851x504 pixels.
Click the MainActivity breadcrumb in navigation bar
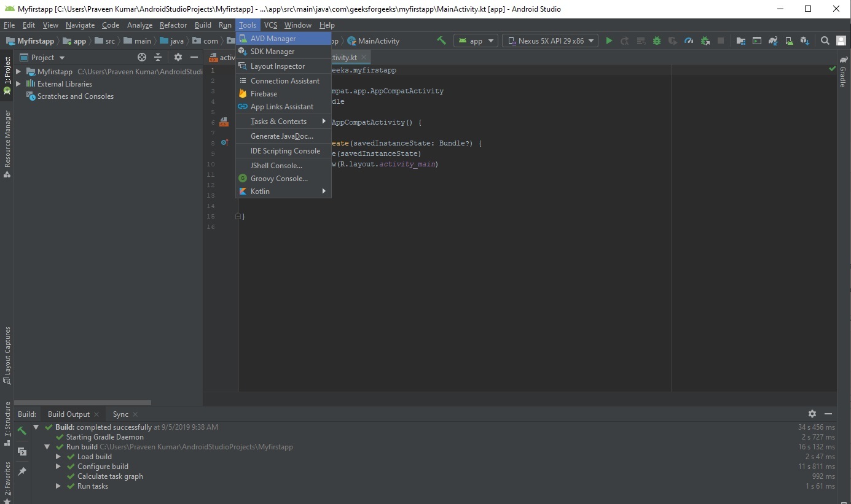[x=378, y=41]
